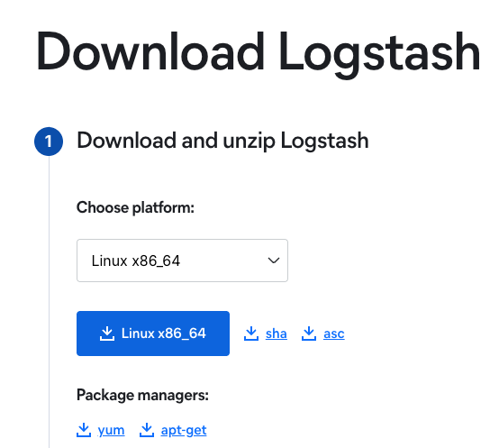Open the Choose platform dropdown
Image resolution: width=499 pixels, height=448 pixels.
point(182,261)
